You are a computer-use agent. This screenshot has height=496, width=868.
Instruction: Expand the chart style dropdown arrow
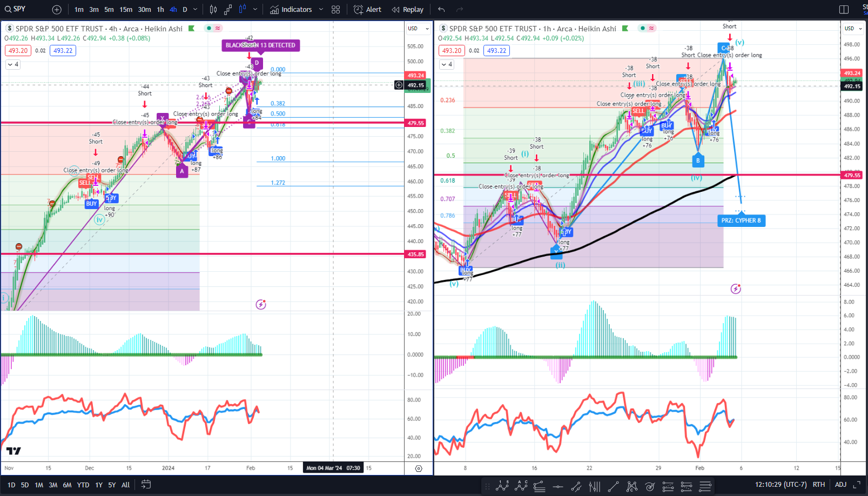[255, 10]
